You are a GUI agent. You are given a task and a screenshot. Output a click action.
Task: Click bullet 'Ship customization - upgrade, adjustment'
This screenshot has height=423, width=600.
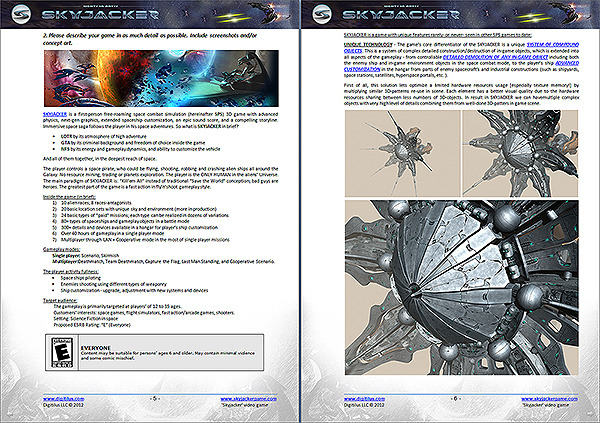(134, 291)
